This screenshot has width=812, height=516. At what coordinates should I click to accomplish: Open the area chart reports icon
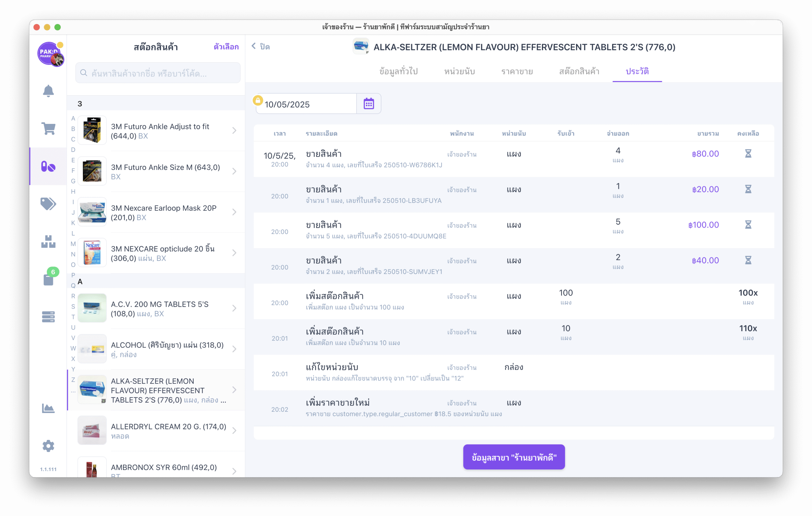[x=48, y=408]
